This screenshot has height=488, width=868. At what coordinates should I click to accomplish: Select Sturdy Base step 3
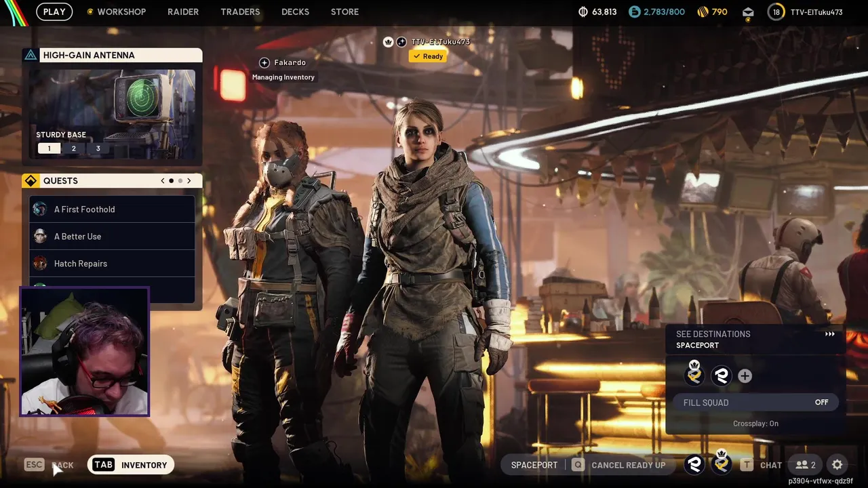(98, 148)
